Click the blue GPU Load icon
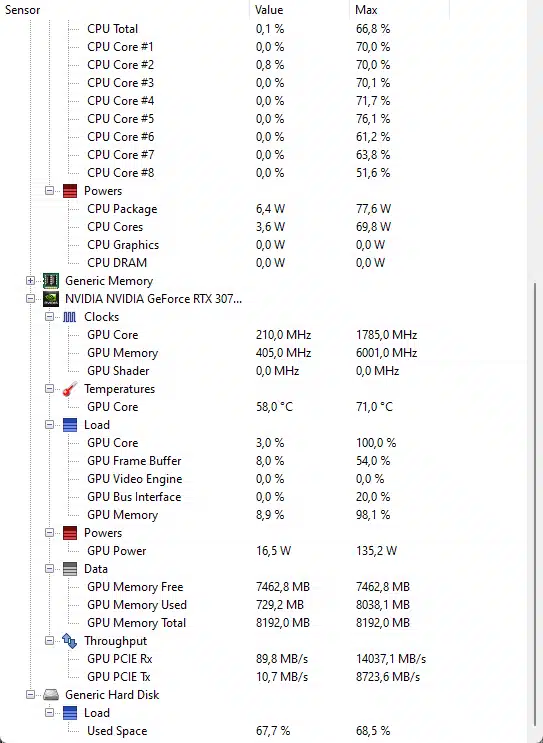 pos(70,425)
